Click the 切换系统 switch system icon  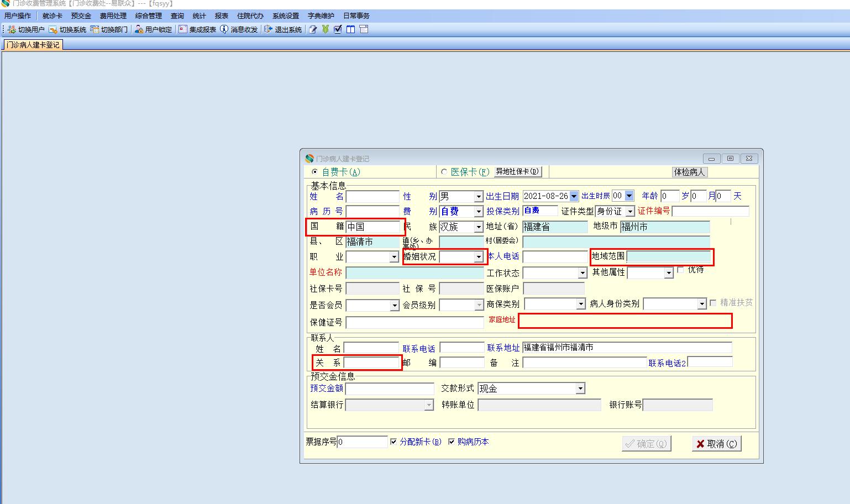coord(53,29)
